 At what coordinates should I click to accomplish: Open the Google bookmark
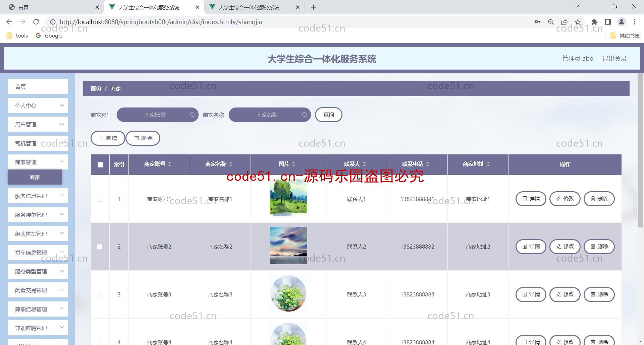coord(49,36)
